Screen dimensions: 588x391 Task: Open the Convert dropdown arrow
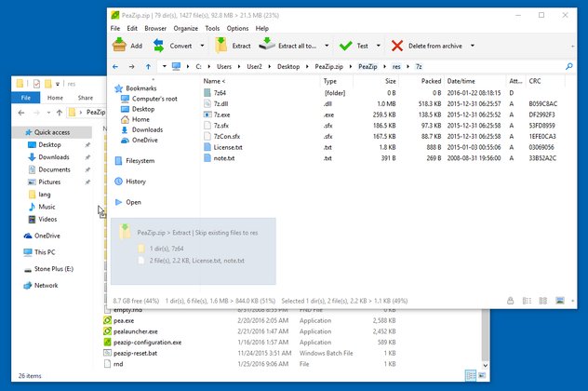(x=202, y=46)
